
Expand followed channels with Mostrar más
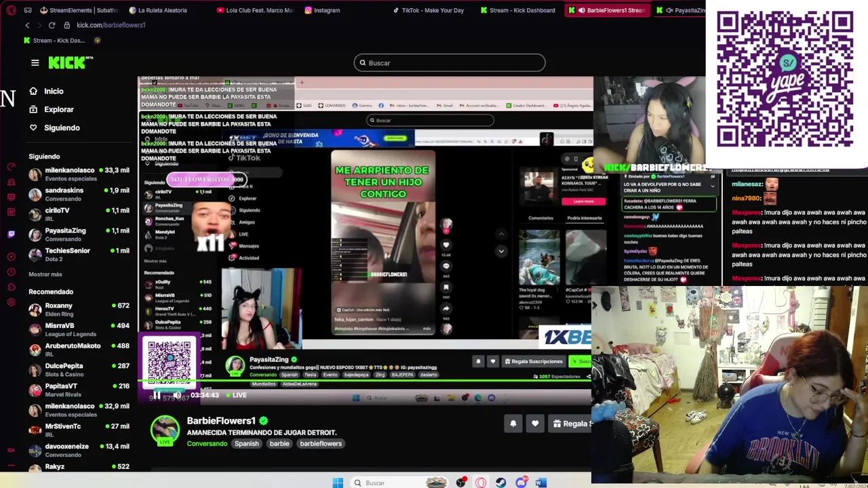pyautogui.click(x=45, y=274)
